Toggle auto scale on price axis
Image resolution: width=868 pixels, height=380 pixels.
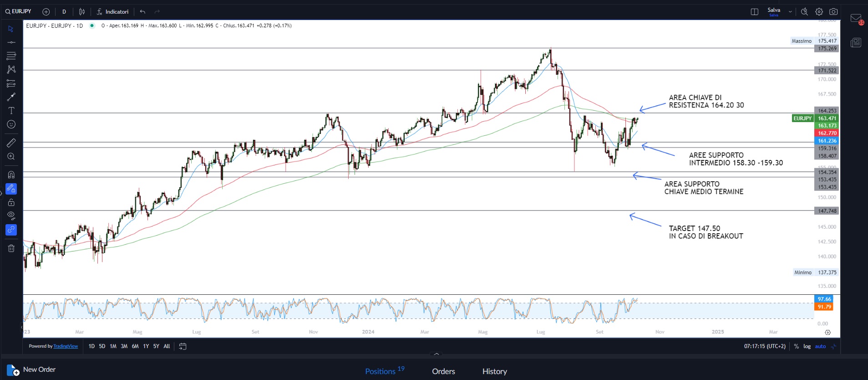tap(820, 346)
